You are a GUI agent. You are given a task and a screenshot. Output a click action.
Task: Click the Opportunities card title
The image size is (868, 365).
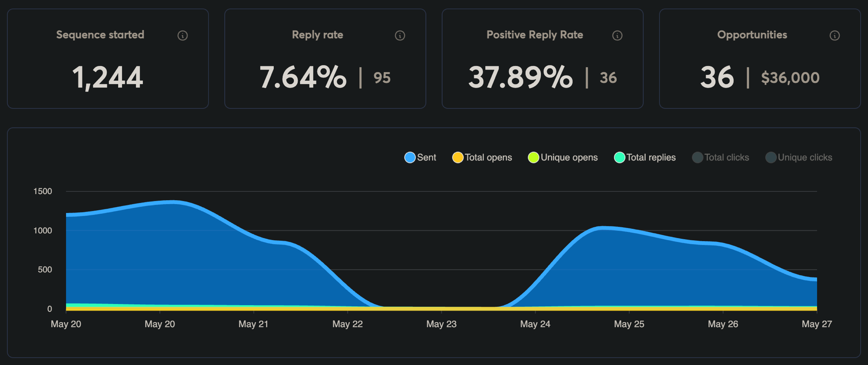(x=752, y=35)
